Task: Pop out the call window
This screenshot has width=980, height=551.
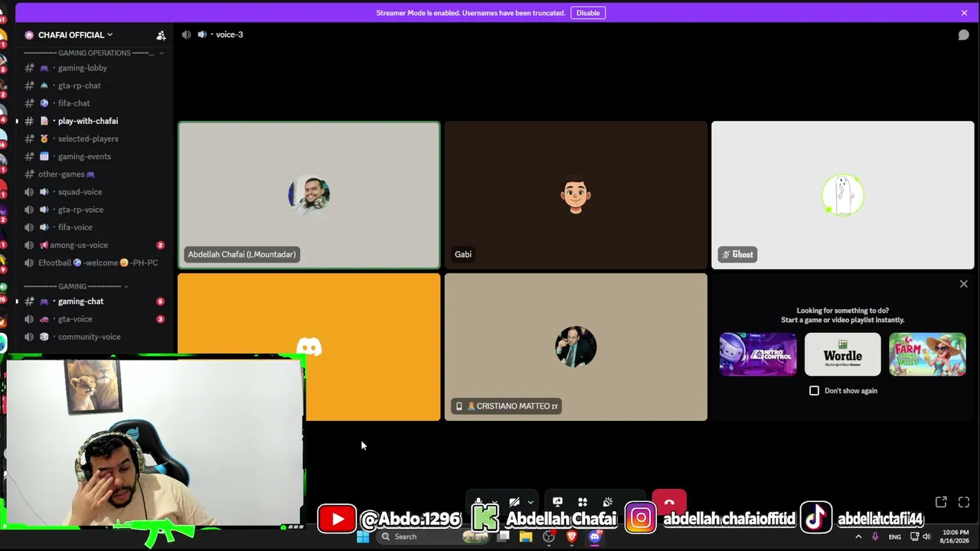Action: [941, 502]
